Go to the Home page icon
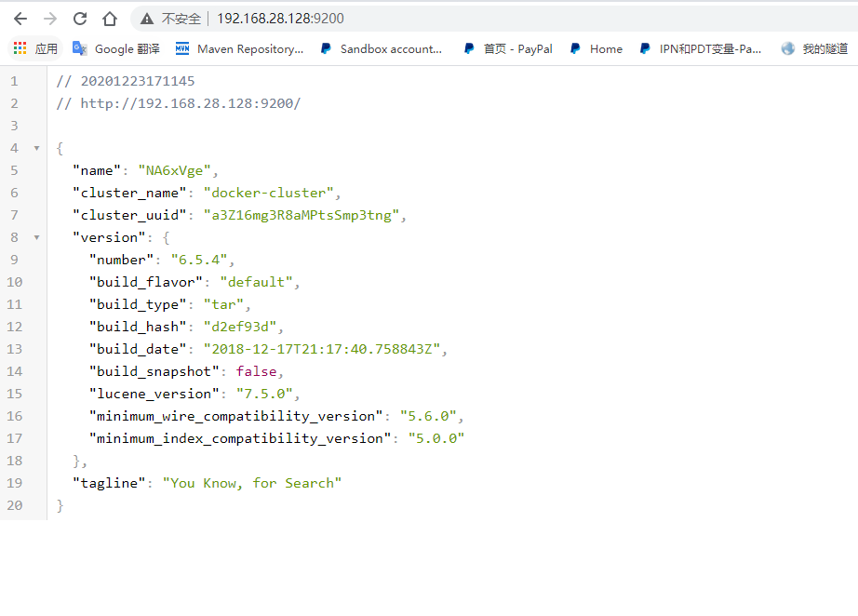Image resolution: width=858 pixels, height=616 pixels. coord(110,19)
